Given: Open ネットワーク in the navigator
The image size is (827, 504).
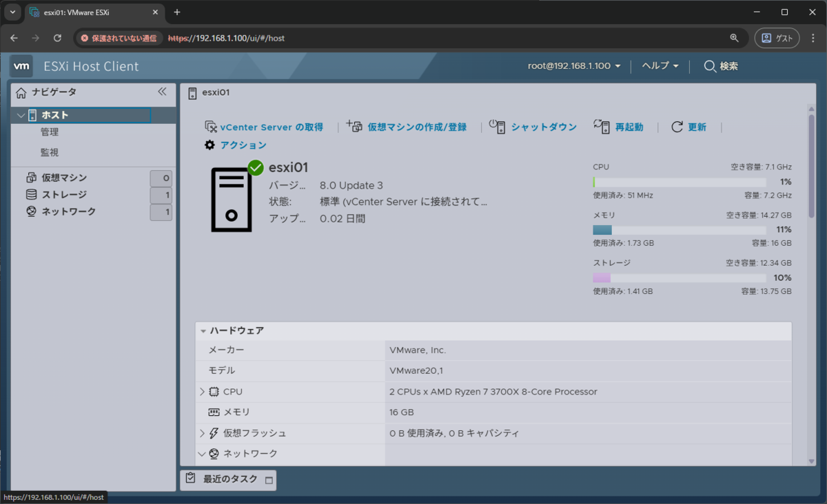Looking at the screenshot, I should point(69,211).
